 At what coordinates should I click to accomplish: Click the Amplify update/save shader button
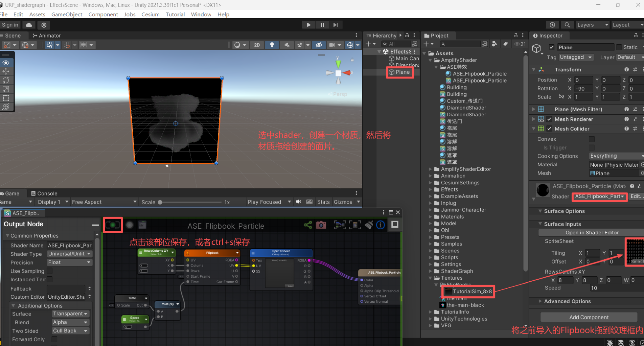[x=113, y=225]
